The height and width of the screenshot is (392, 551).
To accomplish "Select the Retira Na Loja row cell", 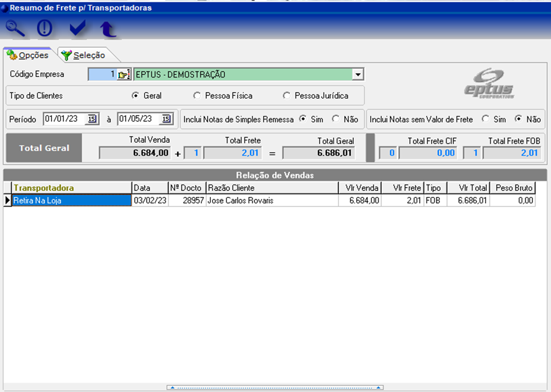I will point(72,201).
